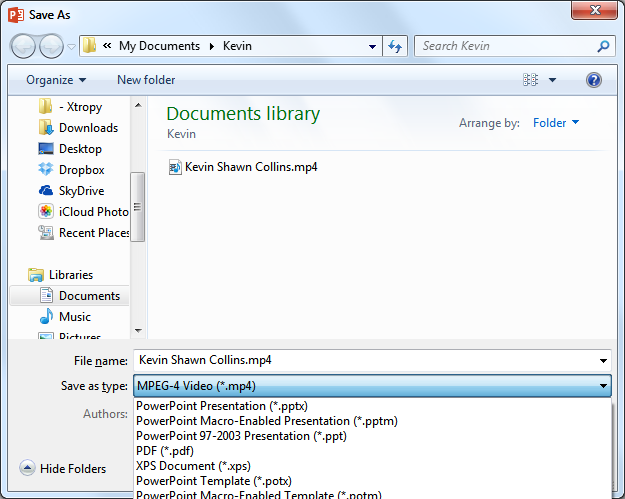Click the Save as type combo box
This screenshot has height=499, width=625.
point(372,386)
